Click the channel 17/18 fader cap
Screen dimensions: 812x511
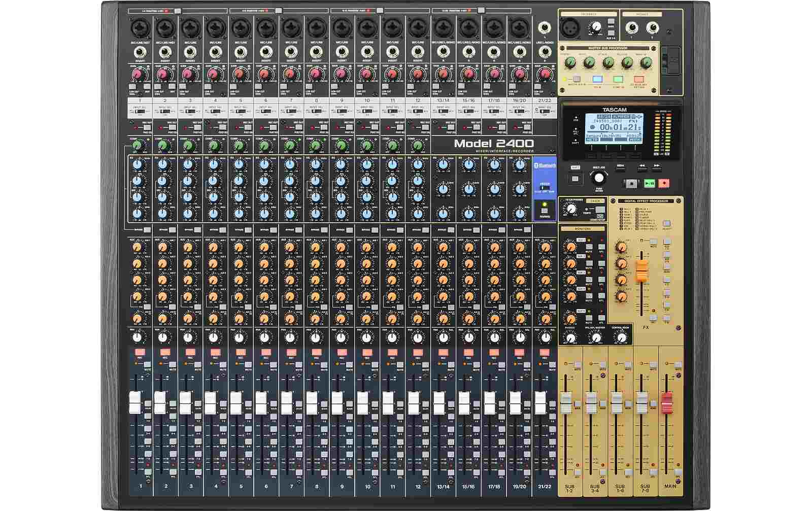490,403
